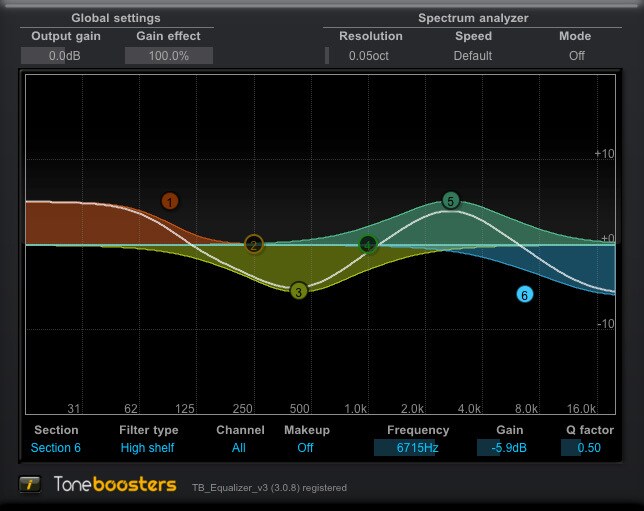Click the 500 frequency axis label
This screenshot has height=511, width=644.
pyautogui.click(x=299, y=409)
